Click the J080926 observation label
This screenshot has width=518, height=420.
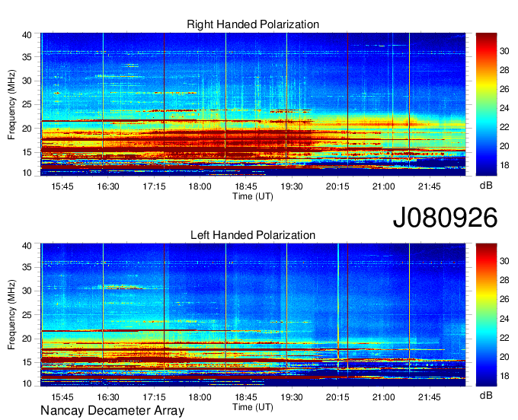pyautogui.click(x=445, y=218)
